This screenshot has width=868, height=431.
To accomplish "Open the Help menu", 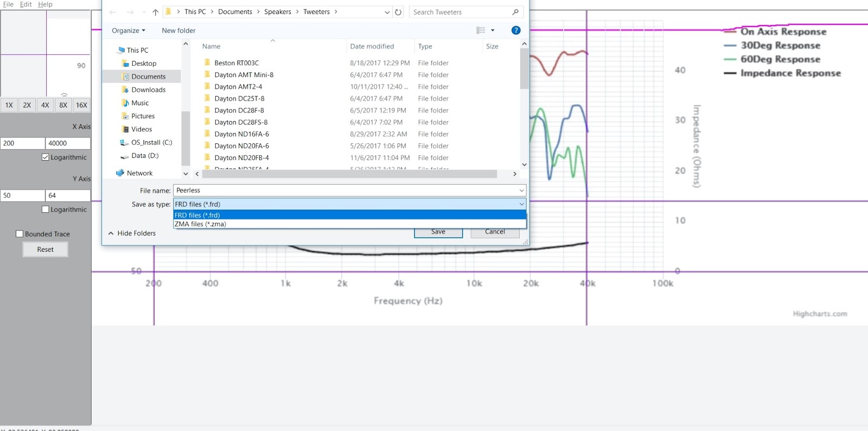I will click(x=45, y=4).
